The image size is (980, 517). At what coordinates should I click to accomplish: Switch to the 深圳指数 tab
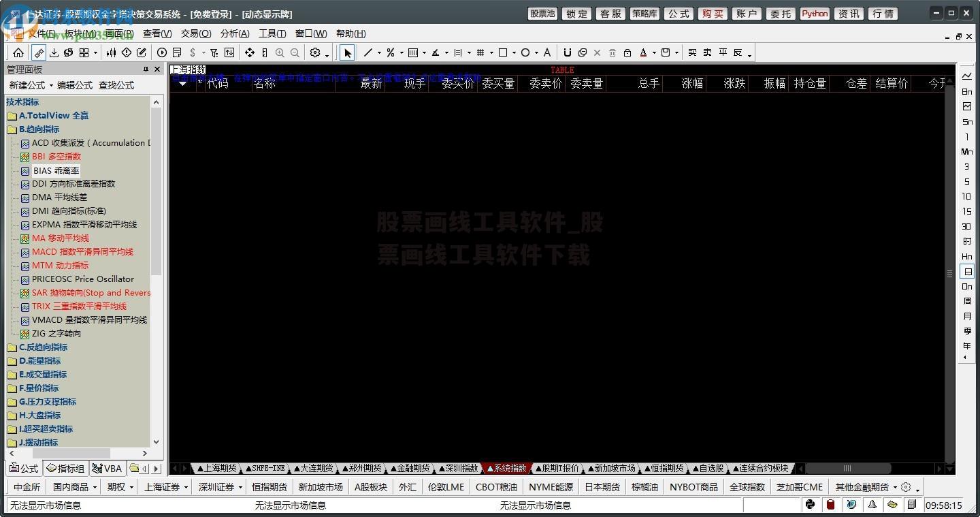(458, 468)
